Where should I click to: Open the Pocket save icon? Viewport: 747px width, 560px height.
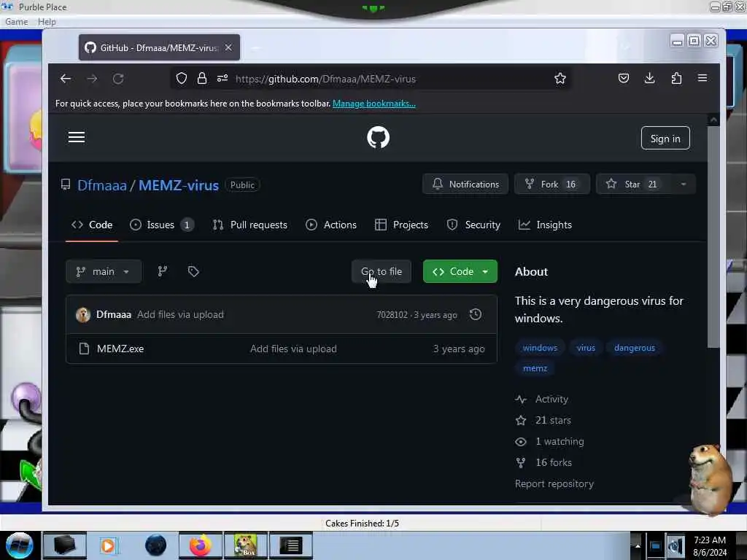point(624,78)
